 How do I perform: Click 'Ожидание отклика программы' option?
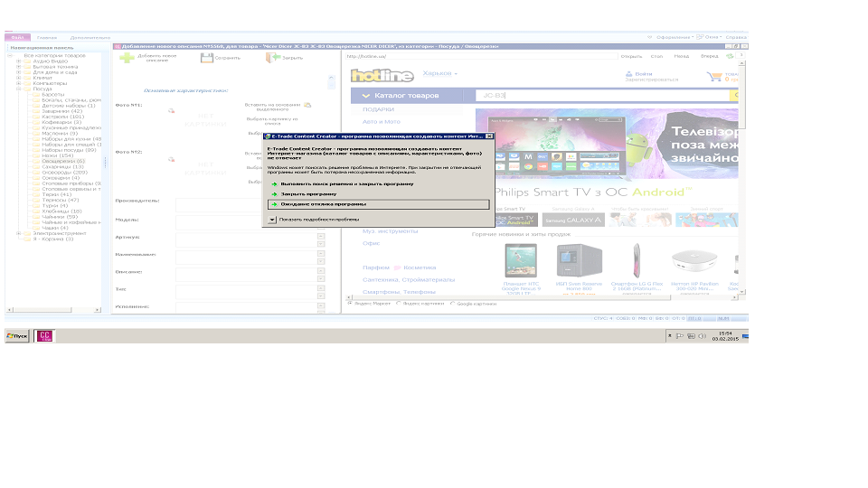coord(378,204)
